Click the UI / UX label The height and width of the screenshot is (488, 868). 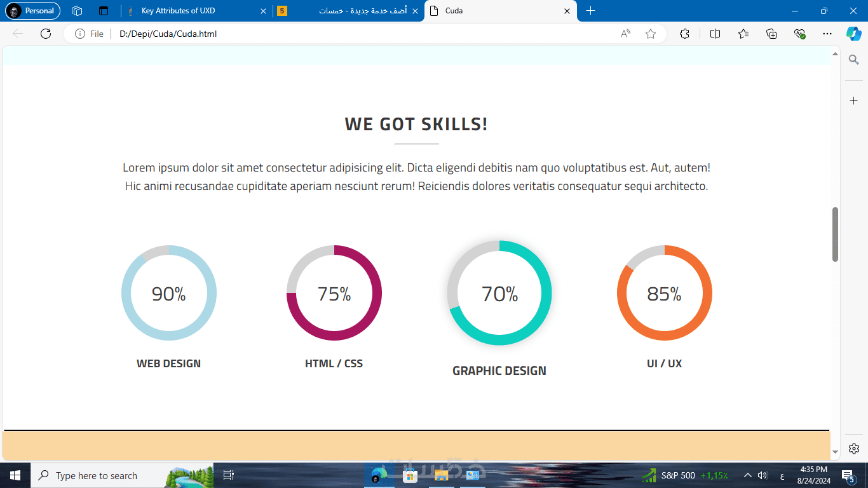[x=665, y=363]
